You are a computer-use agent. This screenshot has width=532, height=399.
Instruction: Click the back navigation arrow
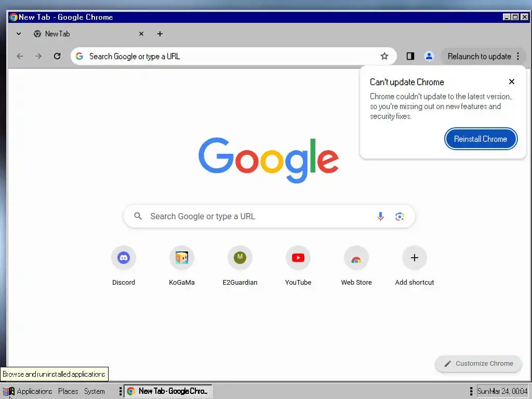click(20, 56)
